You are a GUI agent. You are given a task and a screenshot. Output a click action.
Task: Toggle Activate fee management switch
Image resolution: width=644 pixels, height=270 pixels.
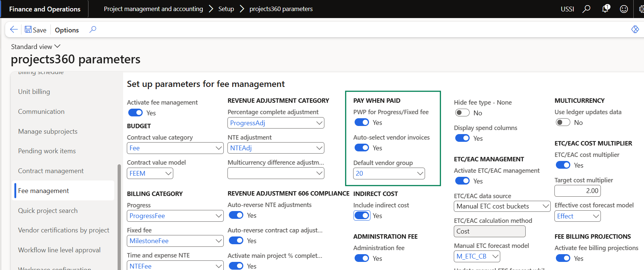pos(135,113)
